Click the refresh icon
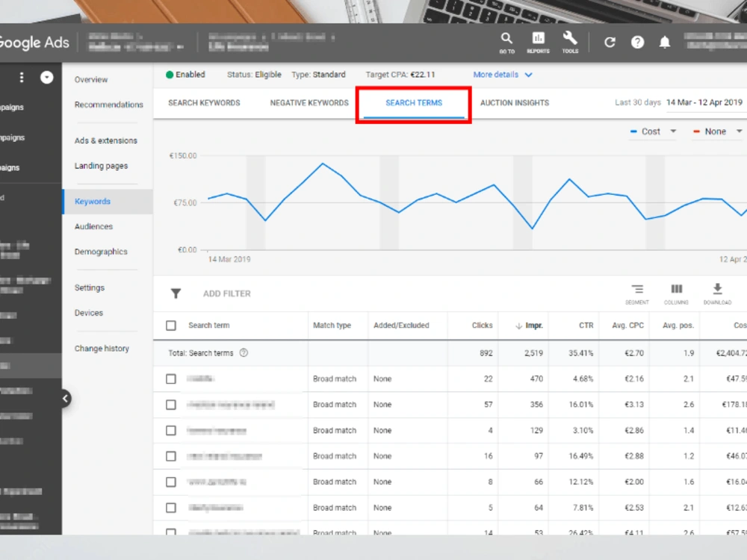This screenshot has width=747, height=560. point(610,43)
